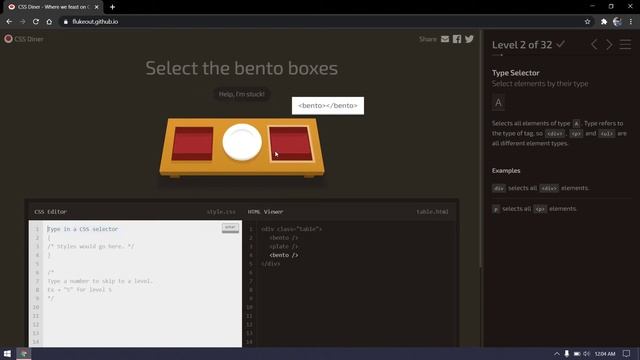The width and height of the screenshot is (640, 360).
Task: Focus the CSS selector input field
Action: (x=133, y=229)
